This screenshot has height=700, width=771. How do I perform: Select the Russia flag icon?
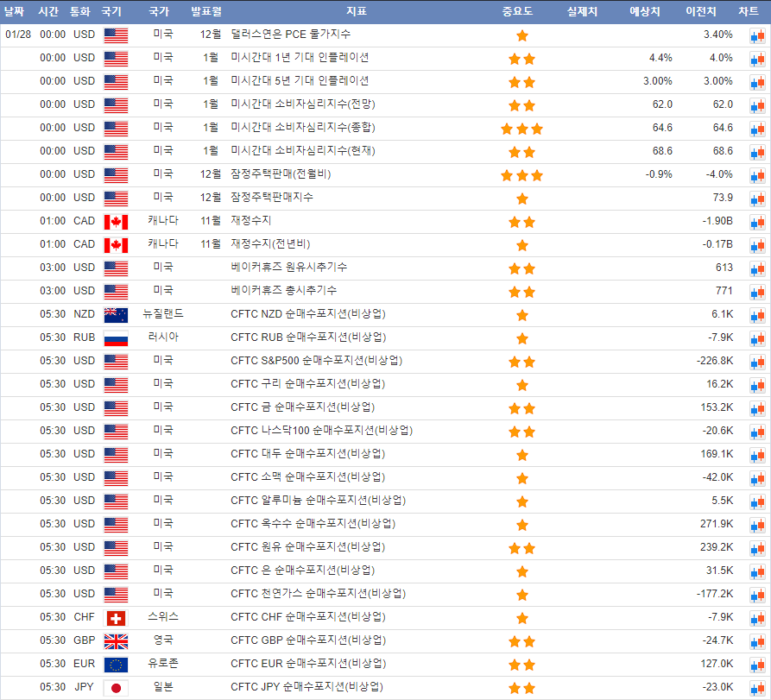coord(115,338)
